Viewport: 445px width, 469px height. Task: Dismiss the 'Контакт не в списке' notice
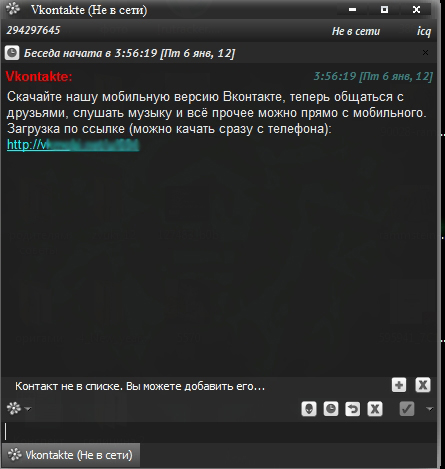[x=423, y=385]
